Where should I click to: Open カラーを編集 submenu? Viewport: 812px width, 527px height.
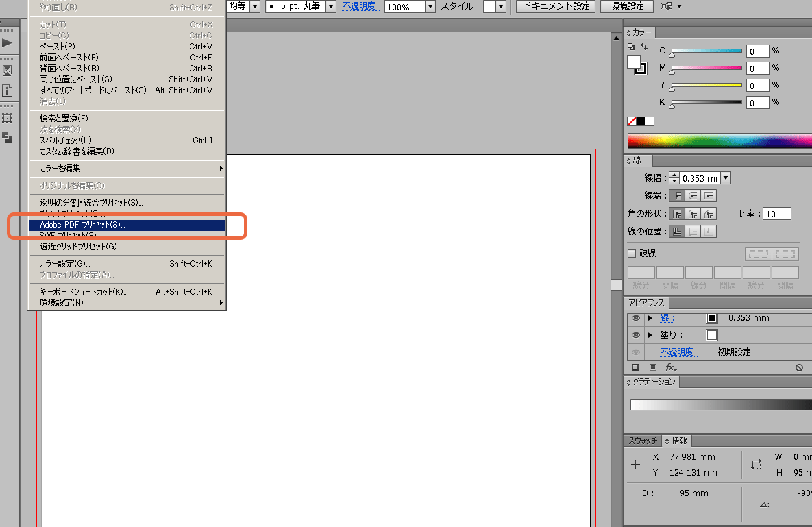(x=127, y=169)
